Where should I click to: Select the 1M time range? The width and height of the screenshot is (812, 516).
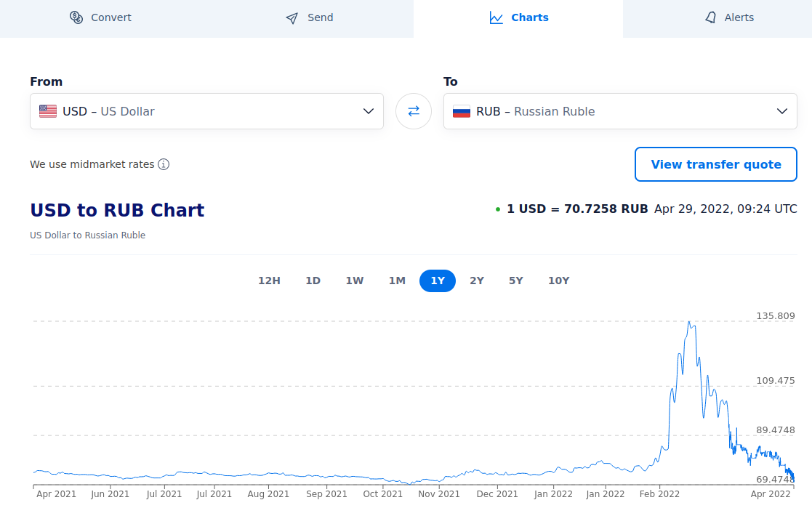[x=397, y=281]
